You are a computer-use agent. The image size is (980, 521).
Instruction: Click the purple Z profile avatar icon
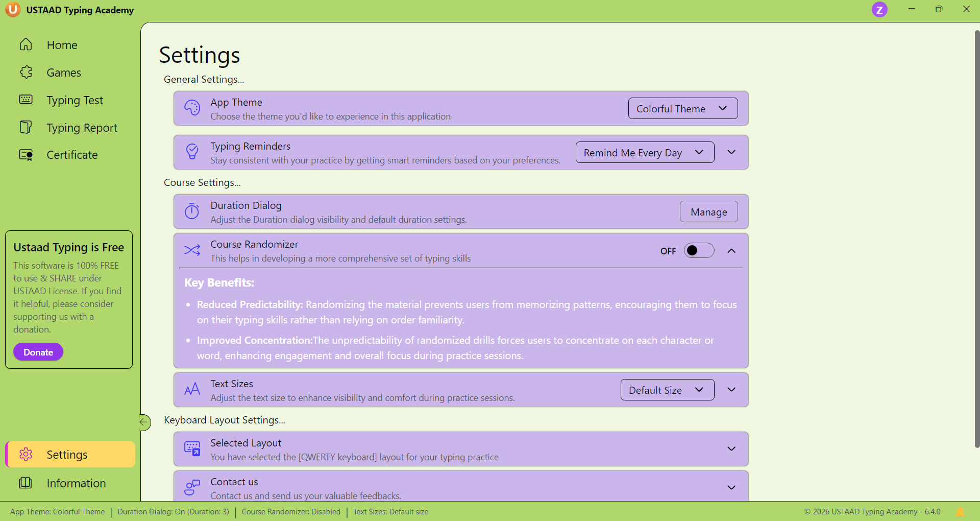tap(879, 10)
